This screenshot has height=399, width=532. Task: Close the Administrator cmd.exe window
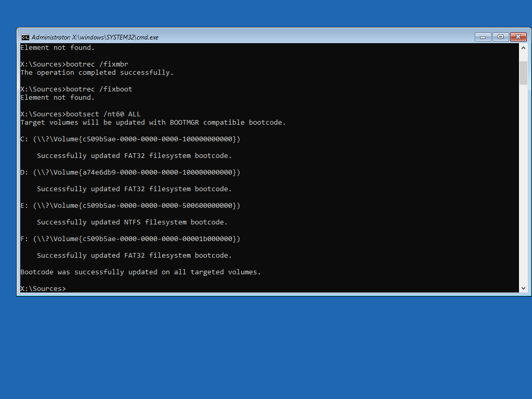[x=518, y=37]
